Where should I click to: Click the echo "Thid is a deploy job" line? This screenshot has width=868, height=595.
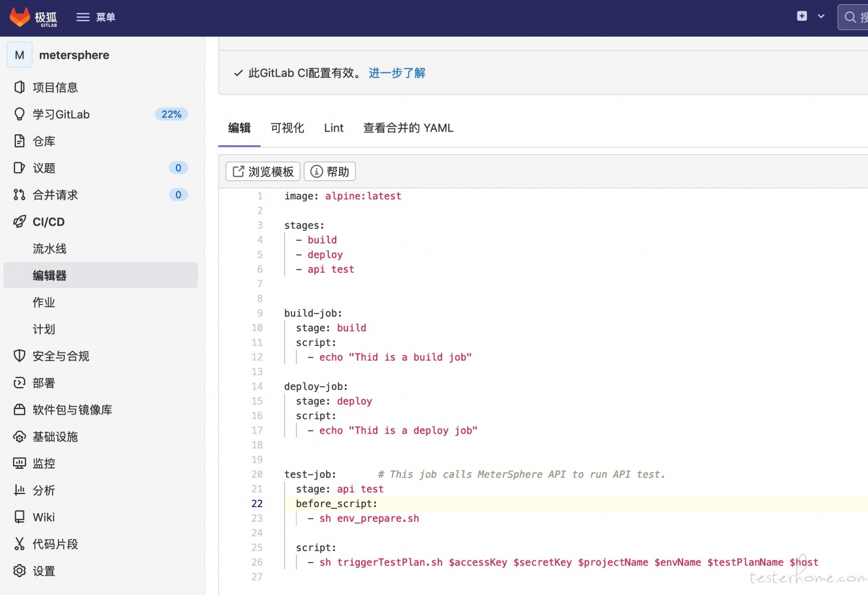[x=392, y=430]
